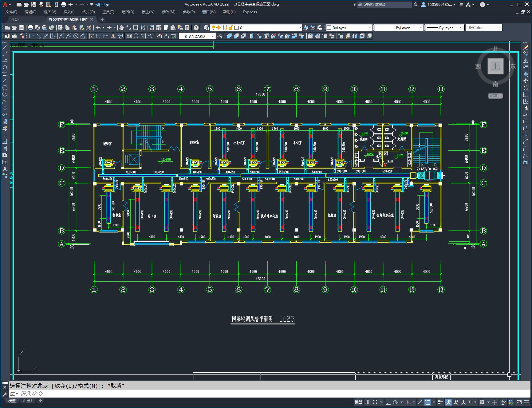Toggle snap mode dots in status bar
The image size is (532, 408).
pyautogui.click(x=375, y=402)
